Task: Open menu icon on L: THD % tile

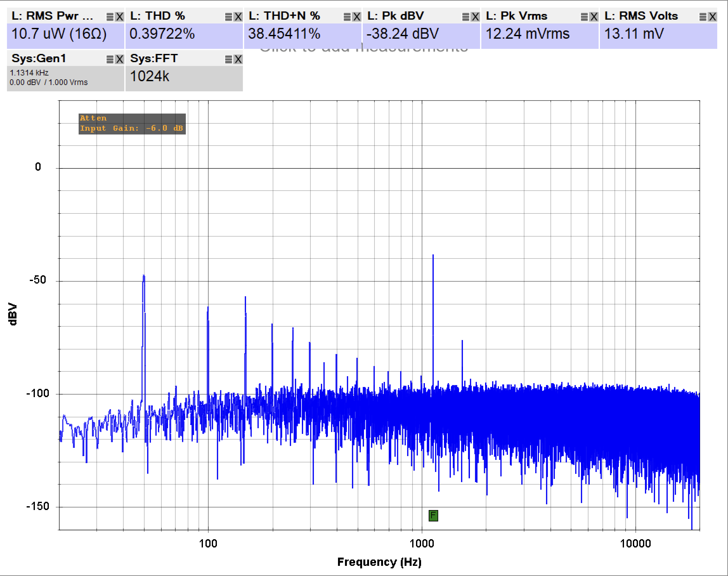Action: pyautogui.click(x=229, y=16)
